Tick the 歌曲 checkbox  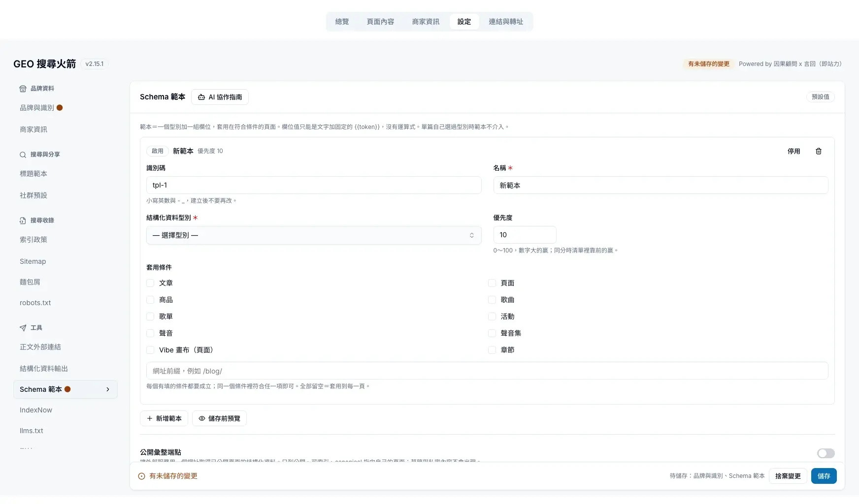(492, 300)
